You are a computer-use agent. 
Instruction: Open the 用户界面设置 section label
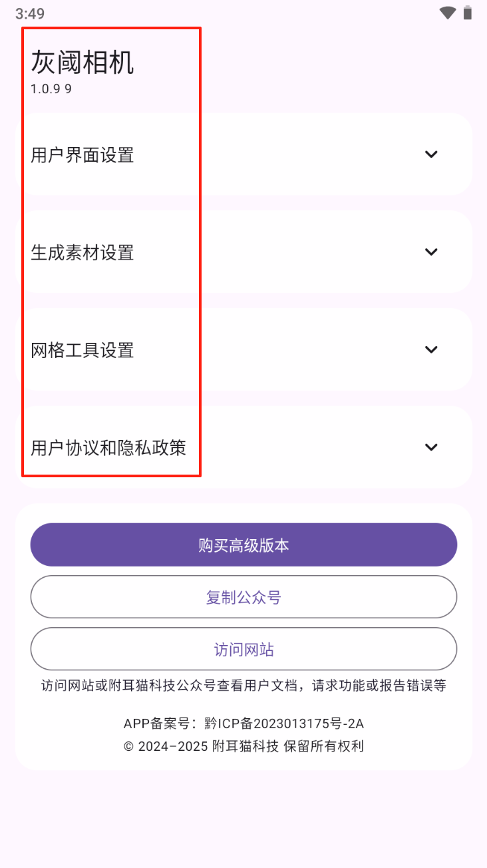tap(82, 155)
